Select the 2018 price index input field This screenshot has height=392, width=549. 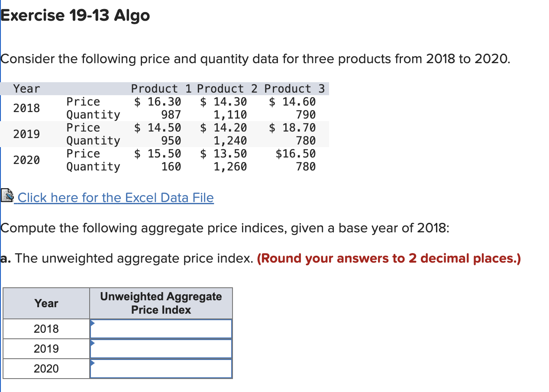(161, 328)
